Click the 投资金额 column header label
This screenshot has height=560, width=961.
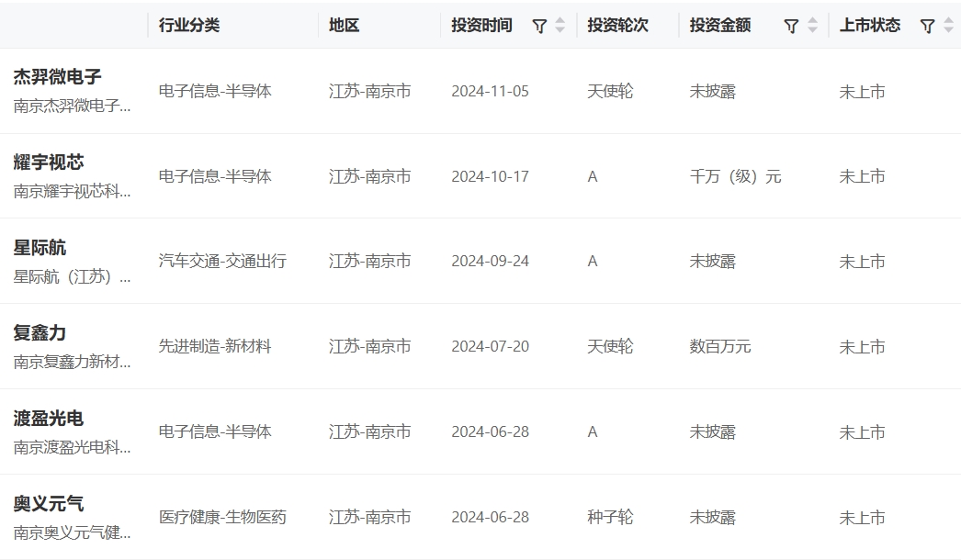click(720, 25)
